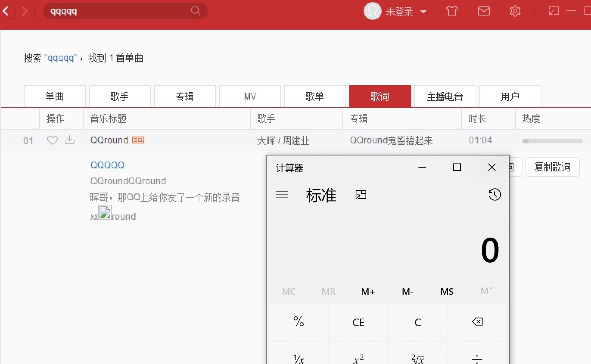Open the skin (t-shirt) icon
The width and height of the screenshot is (591, 364).
click(x=452, y=11)
